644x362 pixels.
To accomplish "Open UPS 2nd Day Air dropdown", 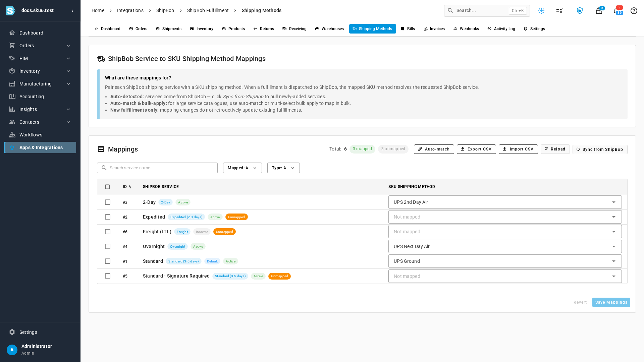I will click(x=505, y=202).
